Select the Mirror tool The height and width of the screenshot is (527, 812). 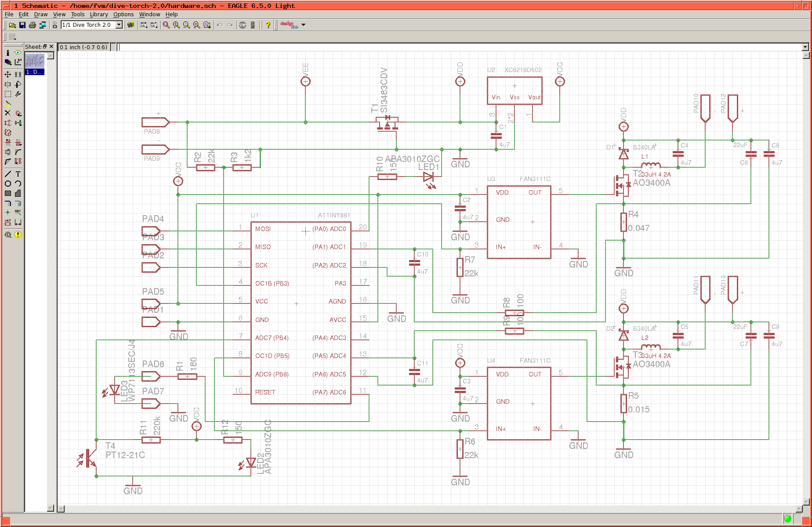[8, 84]
